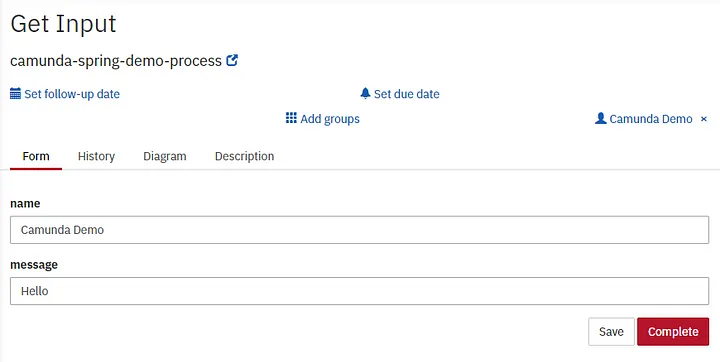The image size is (720, 362).
Task: Click the user icon beside Camunda Demo
Action: (601, 119)
